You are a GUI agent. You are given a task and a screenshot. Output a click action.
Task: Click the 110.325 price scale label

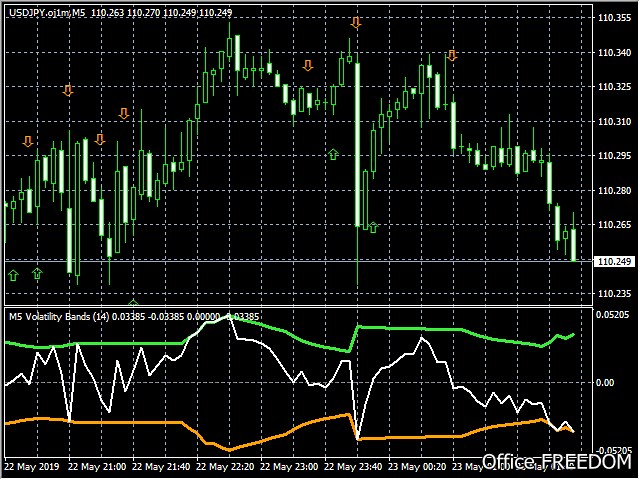click(614, 87)
